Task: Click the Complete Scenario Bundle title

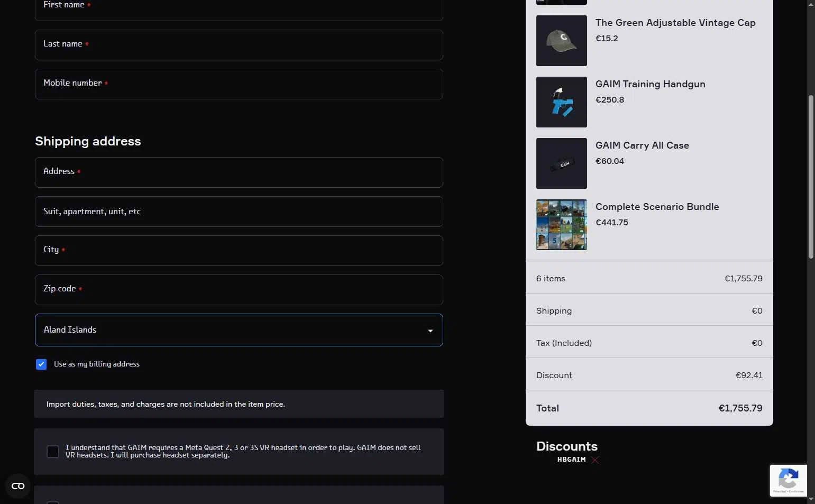Action: tap(657, 207)
